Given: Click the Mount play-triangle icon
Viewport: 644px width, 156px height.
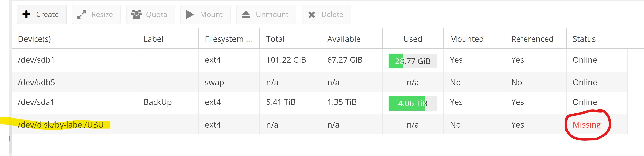Looking at the screenshot, I should [x=190, y=15].
